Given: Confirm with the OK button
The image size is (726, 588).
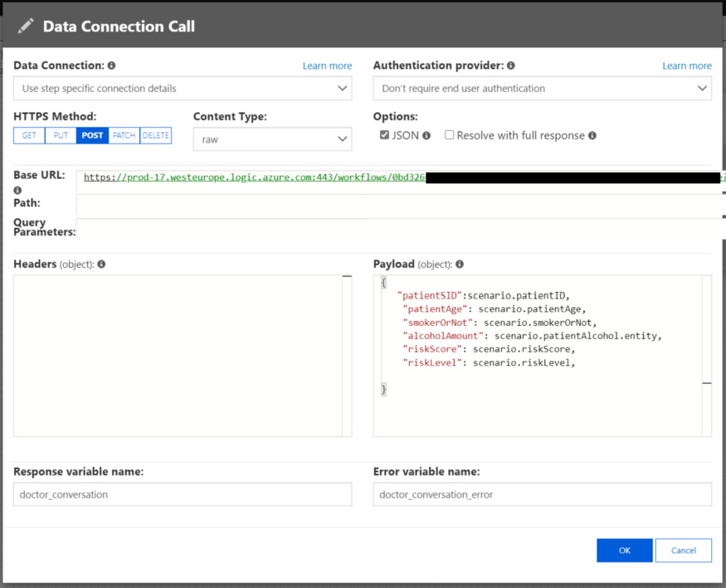Looking at the screenshot, I should (x=624, y=550).
